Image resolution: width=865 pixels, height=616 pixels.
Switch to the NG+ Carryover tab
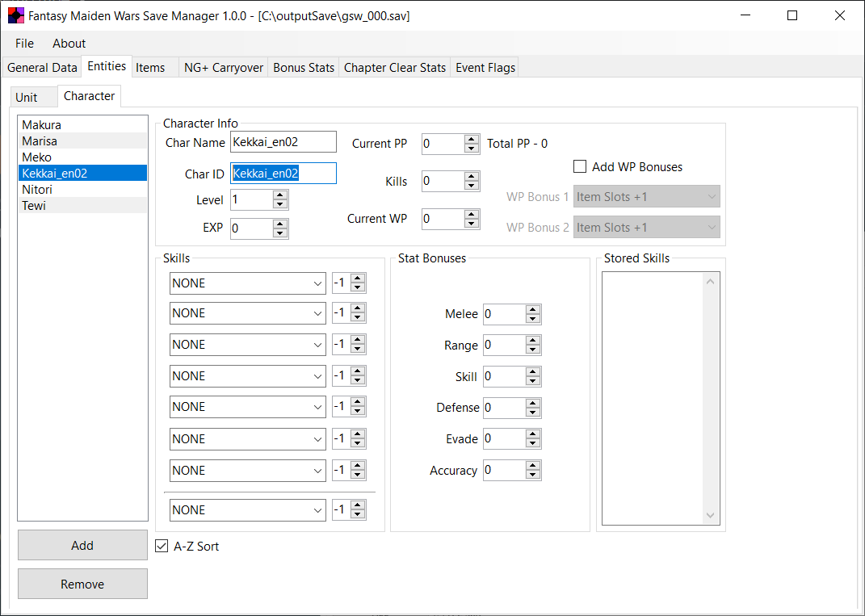224,67
